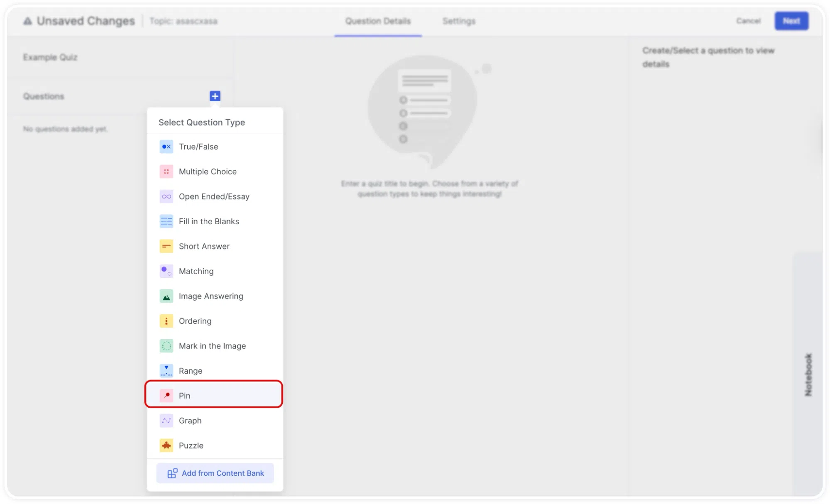Click the Open Ended/Essay infinity icon
This screenshot has height=504, width=830.
(x=166, y=196)
